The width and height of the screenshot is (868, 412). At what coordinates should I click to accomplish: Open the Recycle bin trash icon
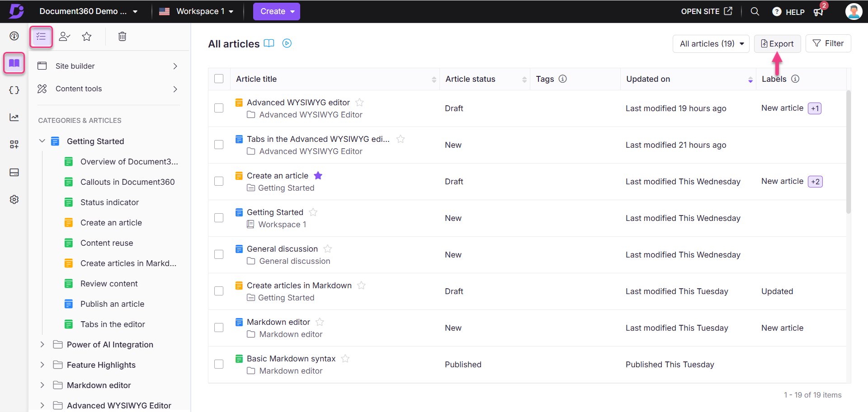pyautogui.click(x=122, y=37)
